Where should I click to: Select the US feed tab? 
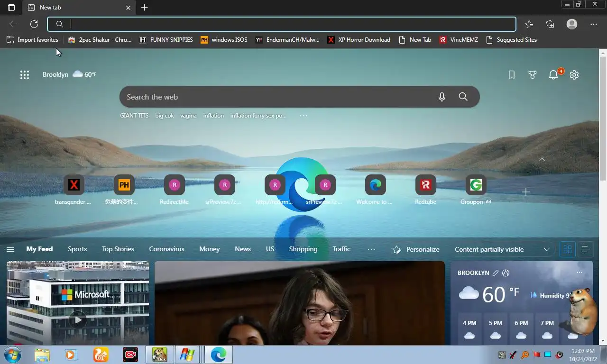tap(270, 249)
